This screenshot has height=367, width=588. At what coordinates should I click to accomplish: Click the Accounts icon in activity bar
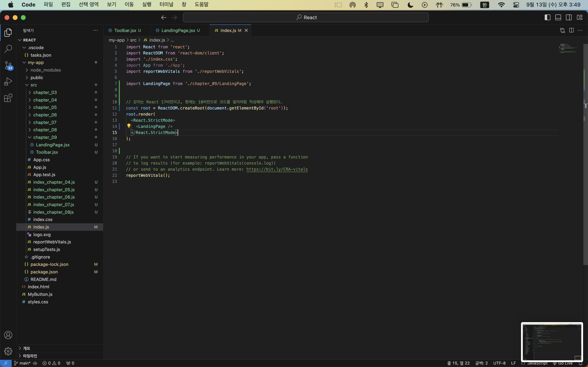pos(8,335)
